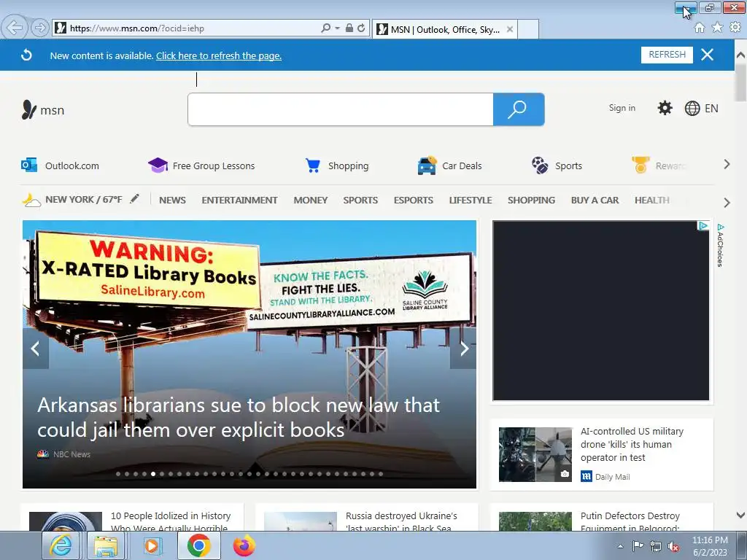Open the BUY A CAR category

595,200
